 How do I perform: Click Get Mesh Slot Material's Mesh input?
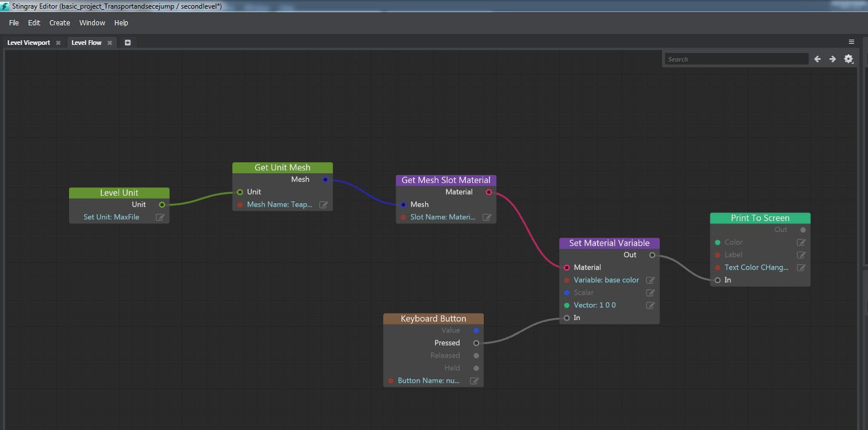(x=403, y=204)
